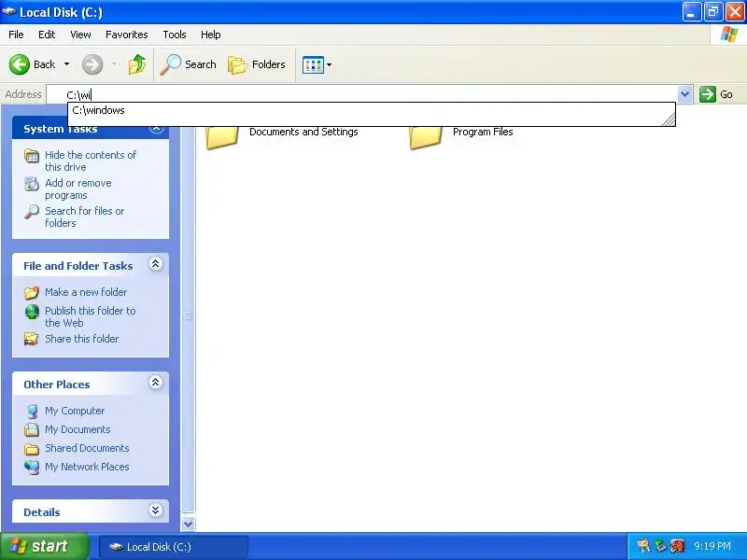Click the Add or remove programs icon
This screenshot has height=560, width=747.
point(32,184)
